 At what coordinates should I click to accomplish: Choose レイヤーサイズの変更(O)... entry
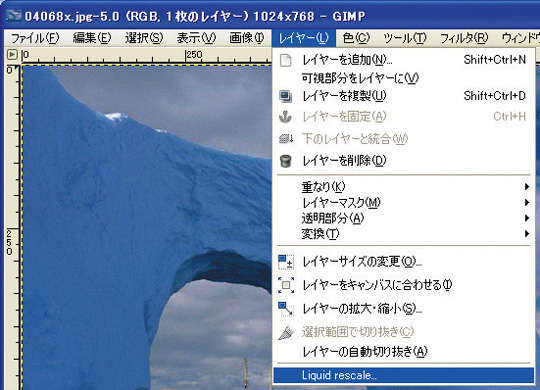point(404,262)
